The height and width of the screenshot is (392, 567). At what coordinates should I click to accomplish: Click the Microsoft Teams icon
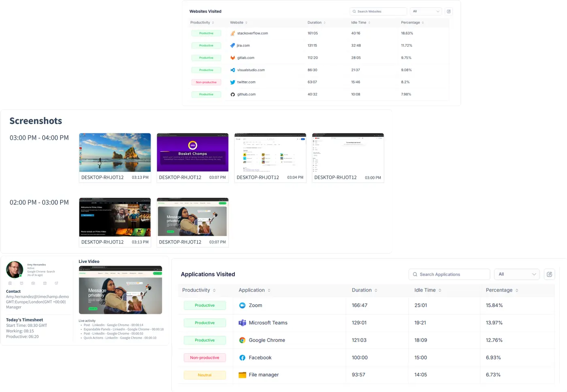click(242, 323)
